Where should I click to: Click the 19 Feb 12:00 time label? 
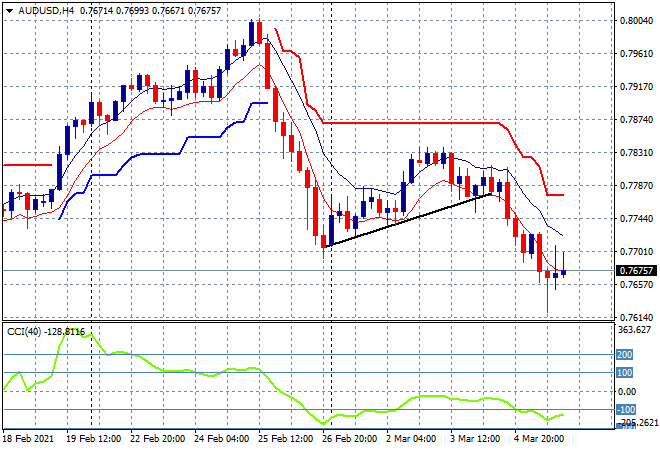93,438
